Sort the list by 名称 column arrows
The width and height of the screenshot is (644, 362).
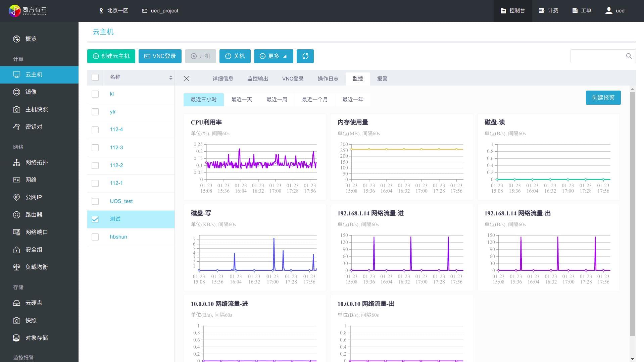[171, 77]
